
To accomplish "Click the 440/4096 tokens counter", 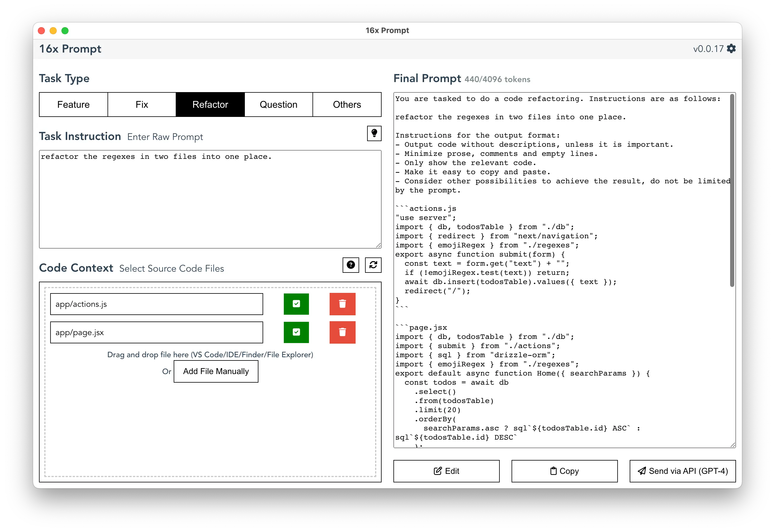I will pyautogui.click(x=497, y=79).
